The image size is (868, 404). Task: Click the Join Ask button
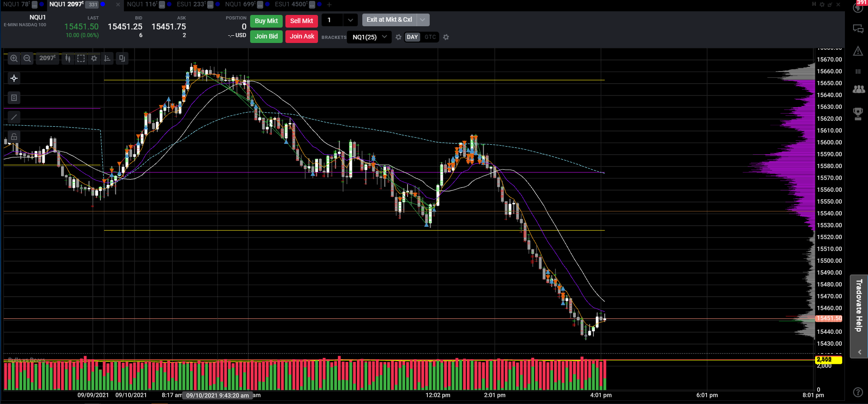point(302,36)
